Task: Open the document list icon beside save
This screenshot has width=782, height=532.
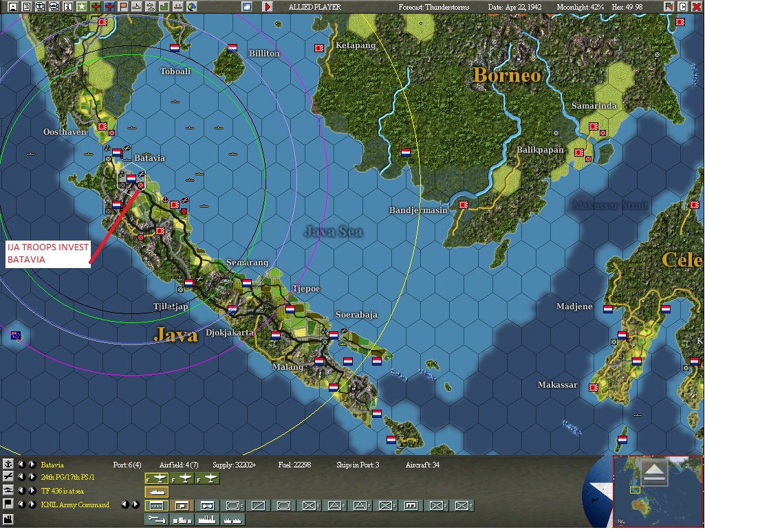Action: 26,6
